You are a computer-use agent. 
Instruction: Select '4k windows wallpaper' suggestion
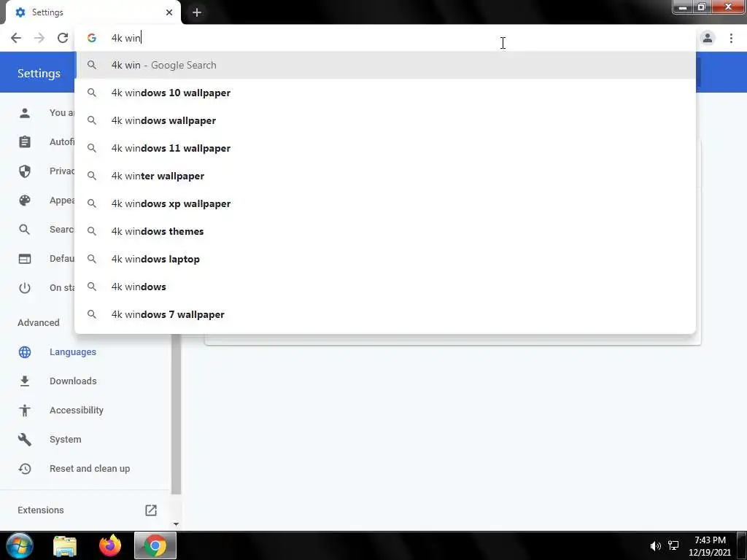[385, 120]
